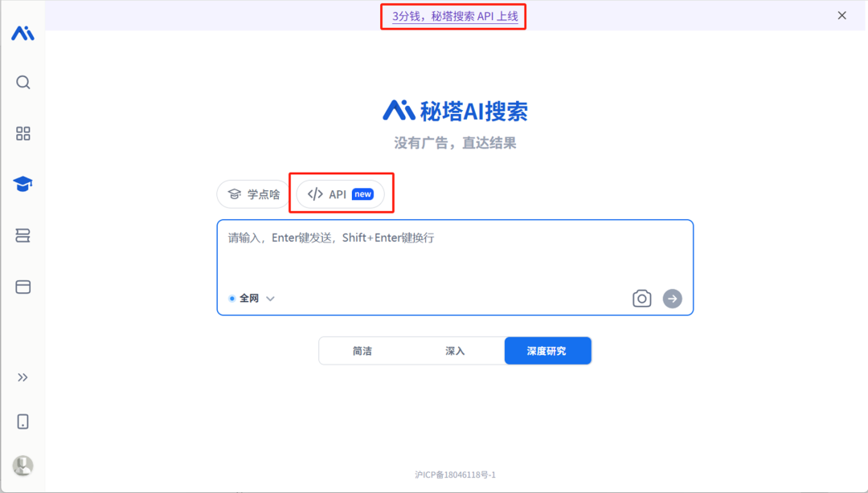Click the document stack icon in the sidebar

pyautogui.click(x=23, y=235)
